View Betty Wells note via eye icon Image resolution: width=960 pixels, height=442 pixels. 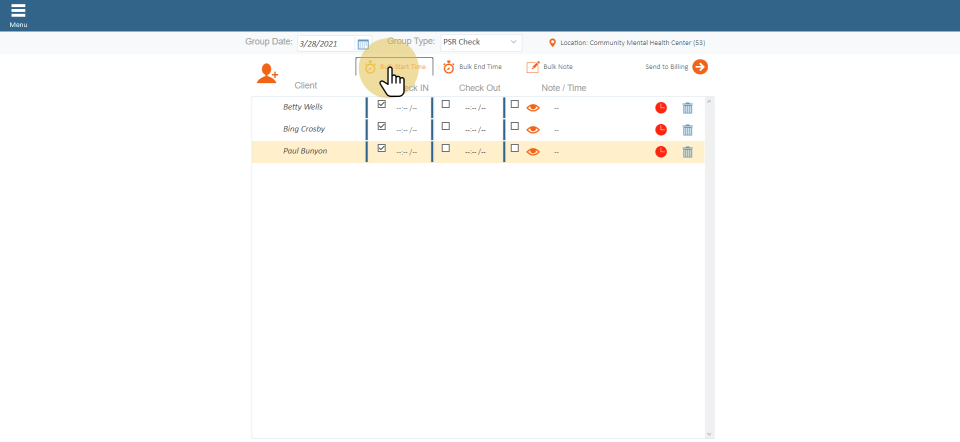[x=533, y=107]
